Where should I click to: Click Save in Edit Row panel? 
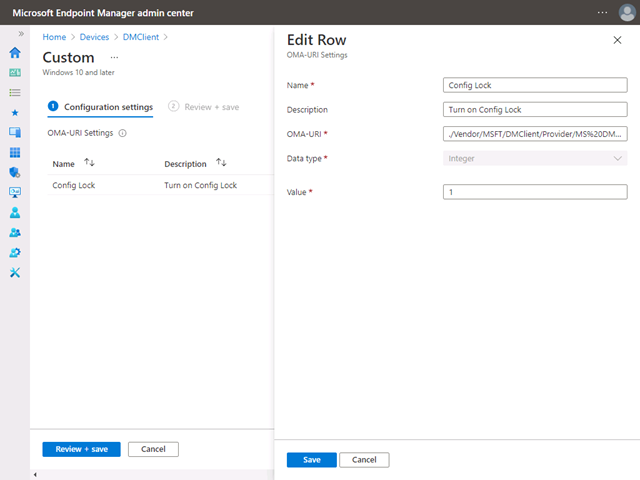tap(311, 460)
